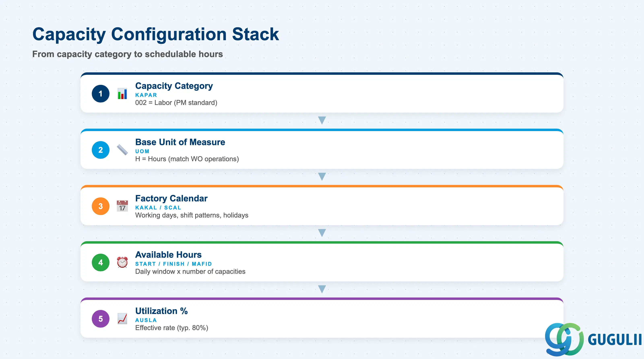The width and height of the screenshot is (644, 359).
Task: Click 'Effective rate (typ. 80%)' text
Action: click(172, 328)
